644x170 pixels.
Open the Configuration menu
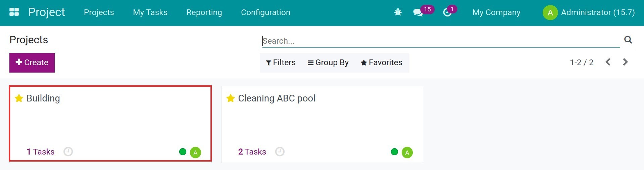click(265, 12)
